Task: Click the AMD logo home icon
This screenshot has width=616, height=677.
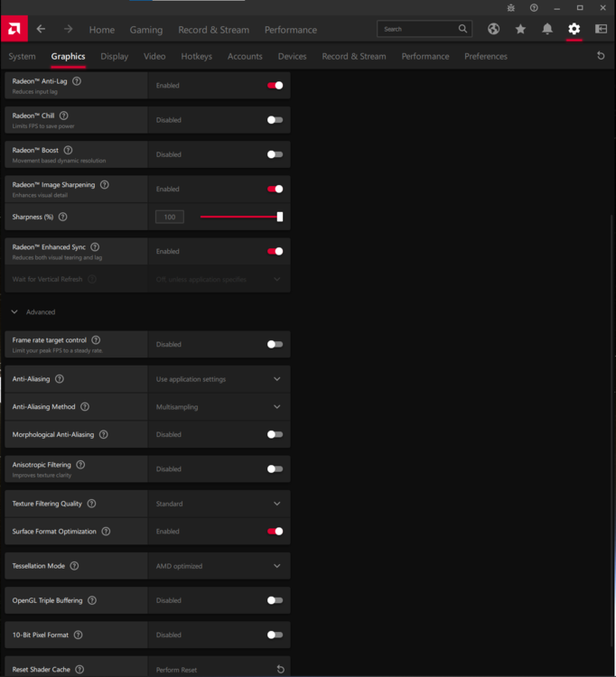Action: pyautogui.click(x=14, y=29)
